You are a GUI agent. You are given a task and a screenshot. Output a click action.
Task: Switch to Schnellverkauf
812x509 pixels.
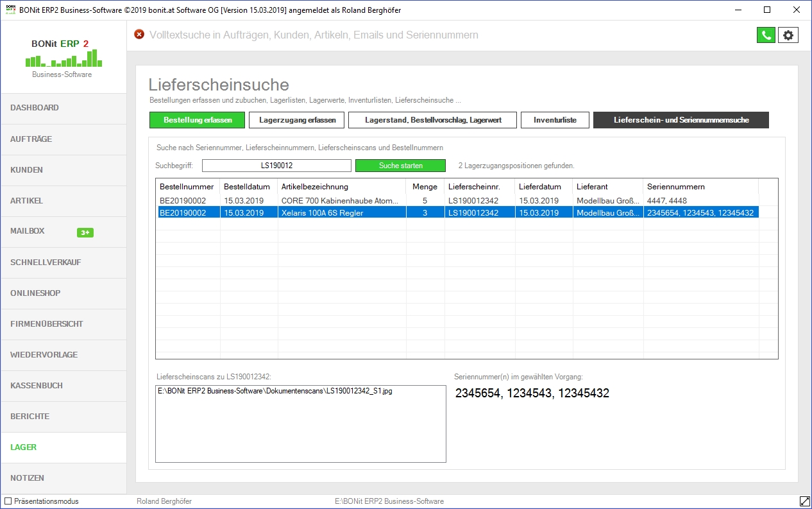tap(63, 263)
